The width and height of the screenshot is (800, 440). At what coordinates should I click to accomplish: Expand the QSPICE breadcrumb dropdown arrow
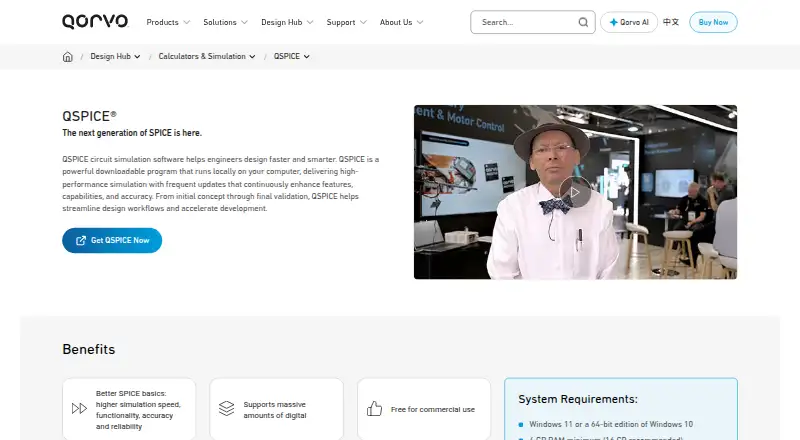pos(306,57)
